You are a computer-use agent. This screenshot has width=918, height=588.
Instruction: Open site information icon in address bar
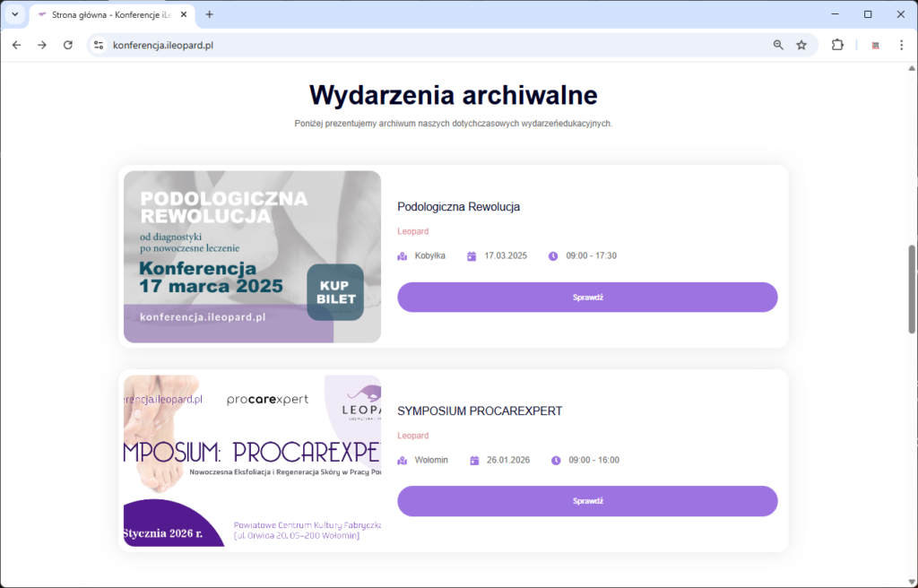point(99,45)
